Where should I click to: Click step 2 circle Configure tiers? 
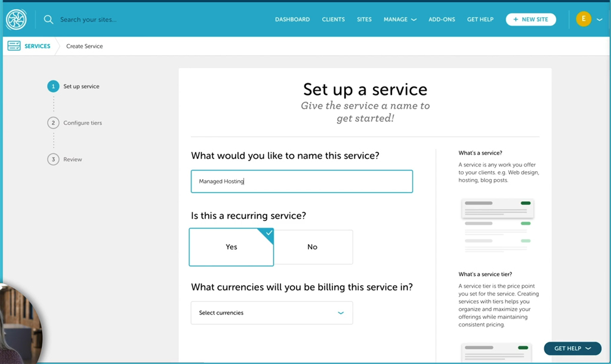(x=53, y=123)
